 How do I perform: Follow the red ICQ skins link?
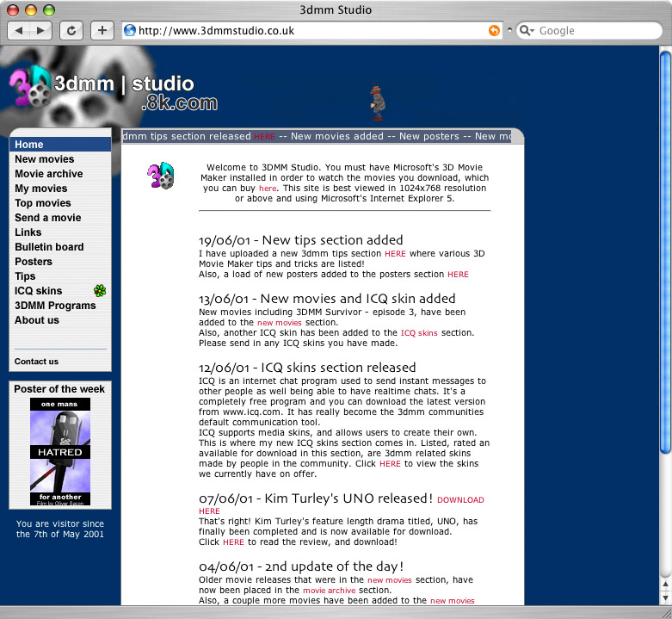click(x=419, y=332)
